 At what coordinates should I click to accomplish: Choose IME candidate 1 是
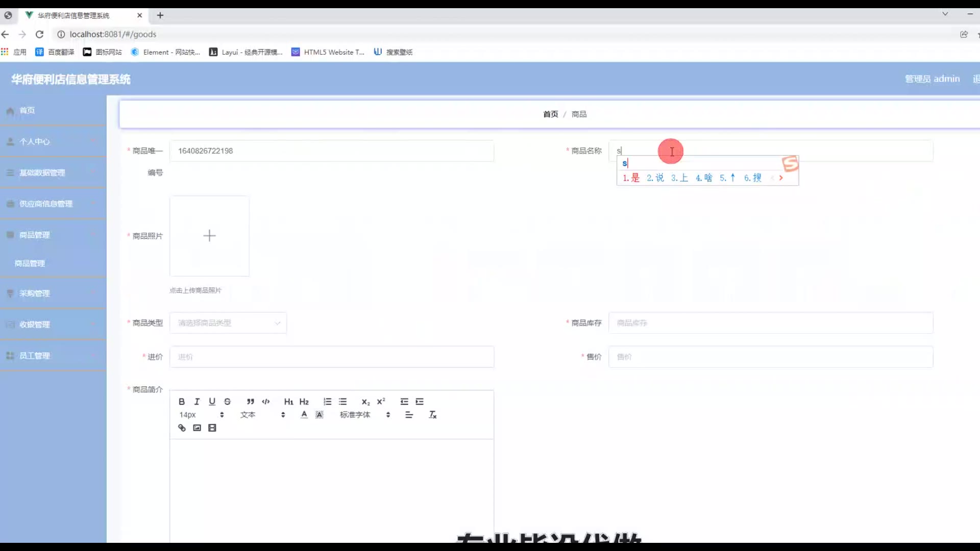631,178
